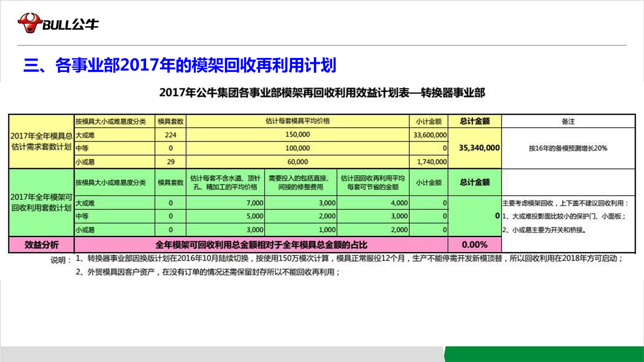Click the 估计每套模具平均价格 header
The width and height of the screenshot is (644, 362).
click(297, 121)
